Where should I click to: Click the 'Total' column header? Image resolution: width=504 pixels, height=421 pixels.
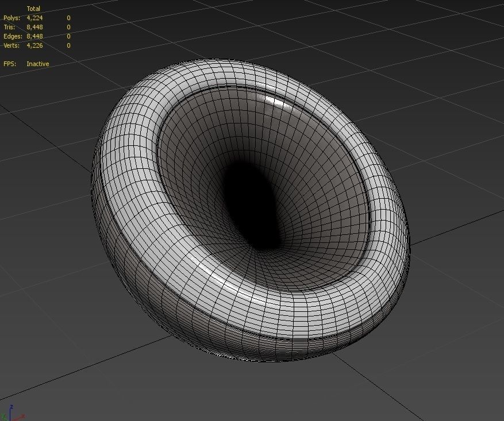[x=33, y=9]
